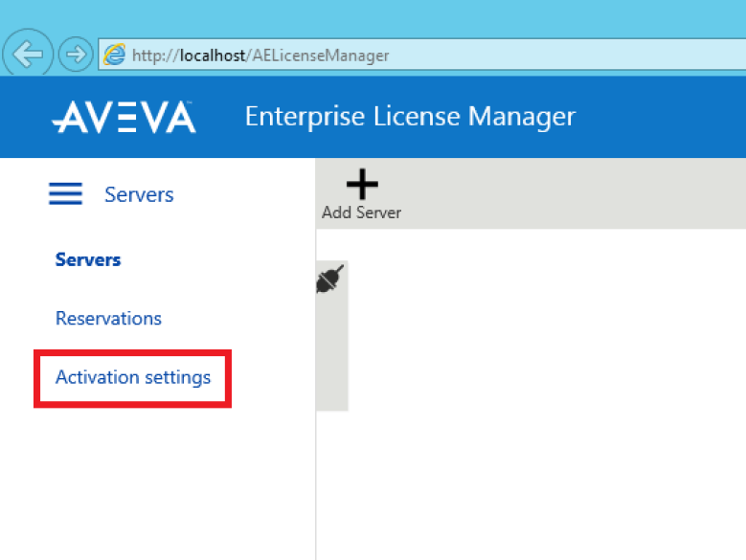
Task: Click the browser back arrow button
Action: (x=28, y=54)
